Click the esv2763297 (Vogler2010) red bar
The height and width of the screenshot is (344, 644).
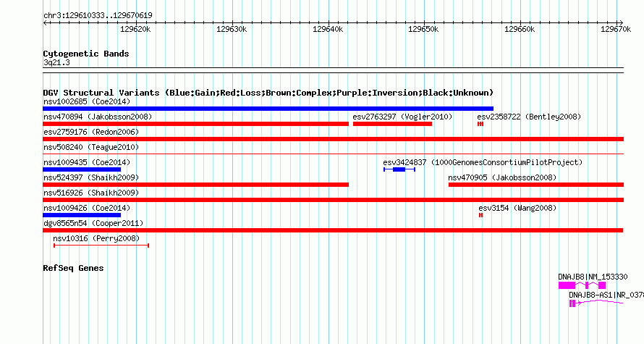click(x=392, y=124)
